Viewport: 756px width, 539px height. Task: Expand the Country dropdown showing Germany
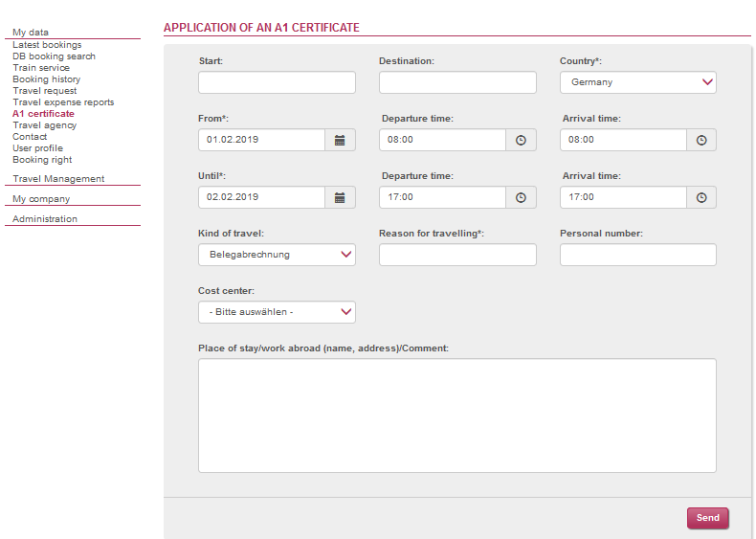point(638,82)
